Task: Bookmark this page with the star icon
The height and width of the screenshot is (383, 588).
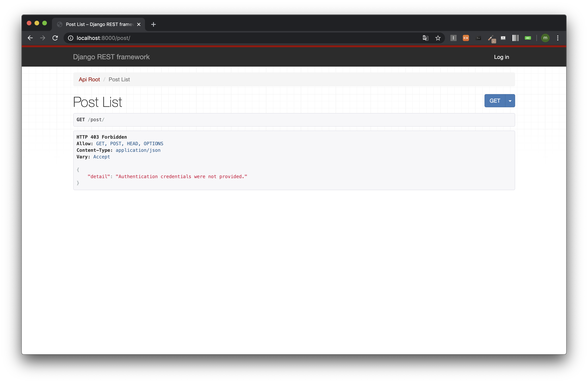Action: [438, 38]
